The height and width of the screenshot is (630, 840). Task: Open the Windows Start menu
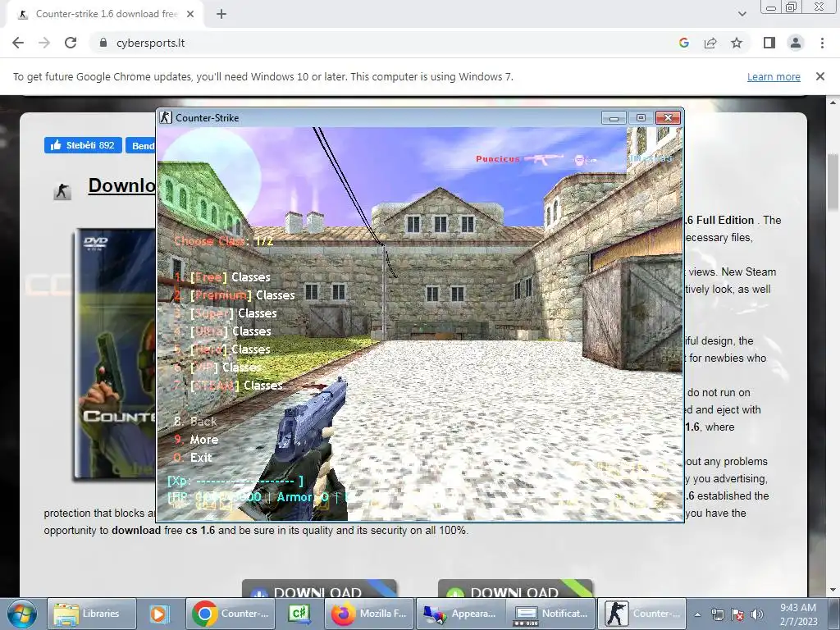pos(21,614)
